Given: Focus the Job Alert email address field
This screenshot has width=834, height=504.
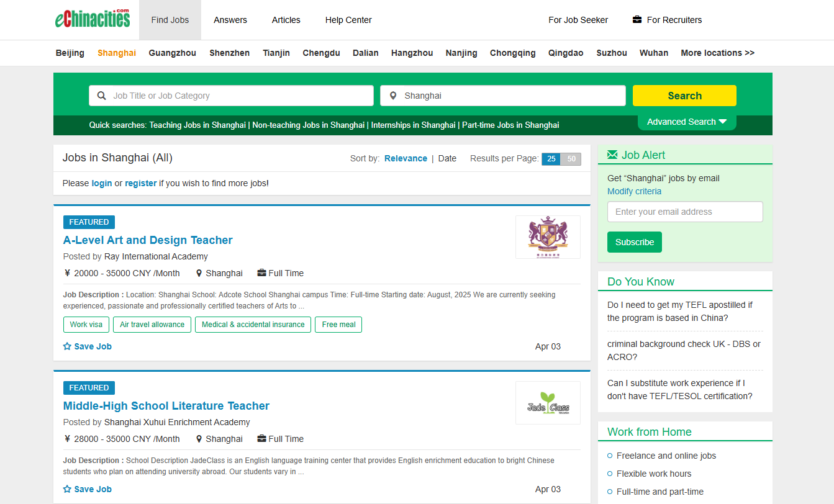Looking at the screenshot, I should point(685,212).
